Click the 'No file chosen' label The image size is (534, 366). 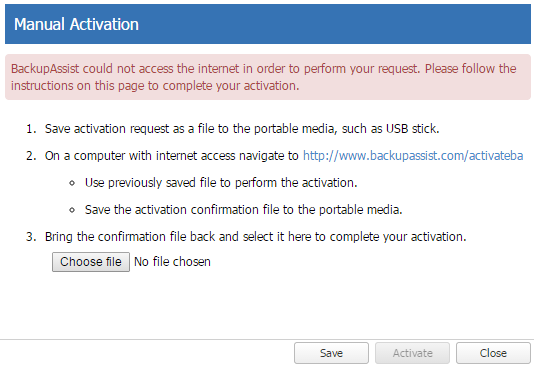[x=172, y=262]
